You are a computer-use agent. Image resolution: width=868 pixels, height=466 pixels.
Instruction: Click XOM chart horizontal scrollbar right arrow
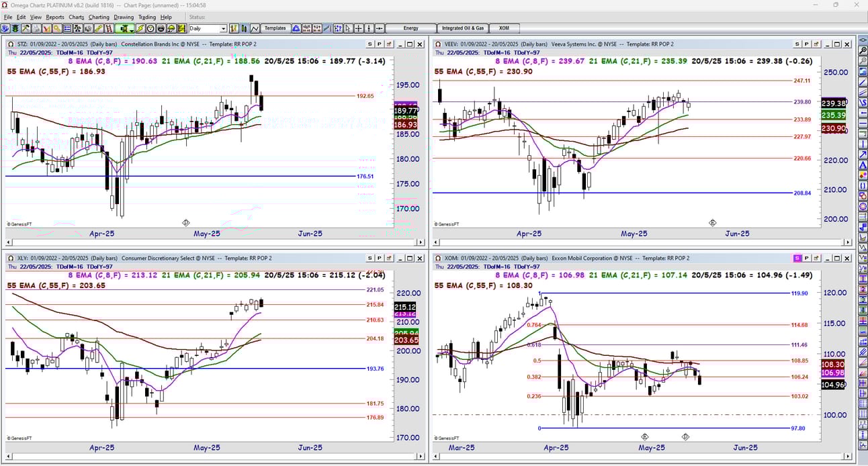click(848, 457)
